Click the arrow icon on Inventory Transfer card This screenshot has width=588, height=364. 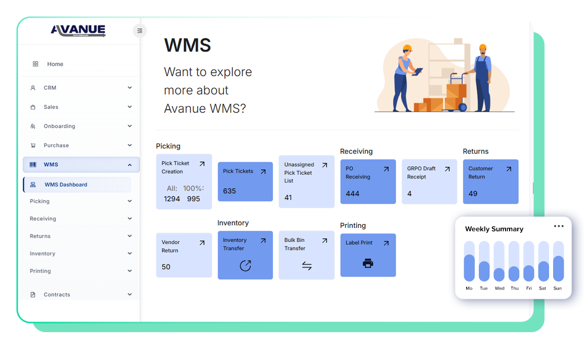(x=263, y=241)
